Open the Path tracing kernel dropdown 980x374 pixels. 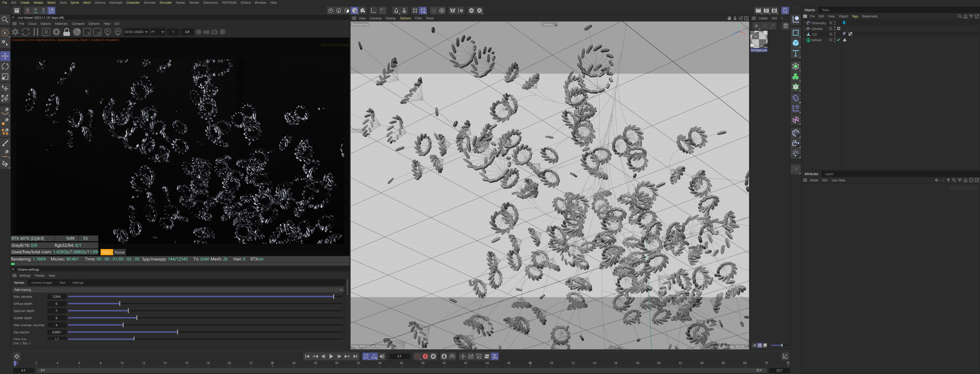tap(178, 290)
